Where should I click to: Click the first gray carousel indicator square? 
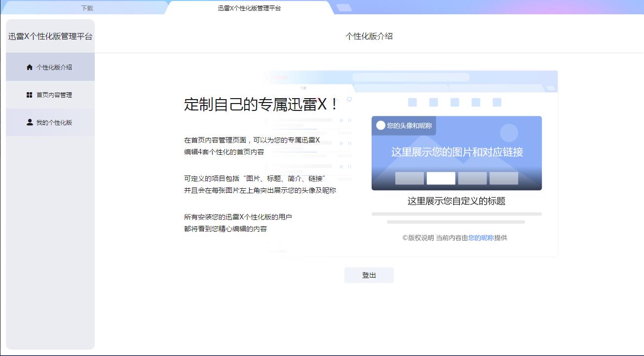point(410,177)
